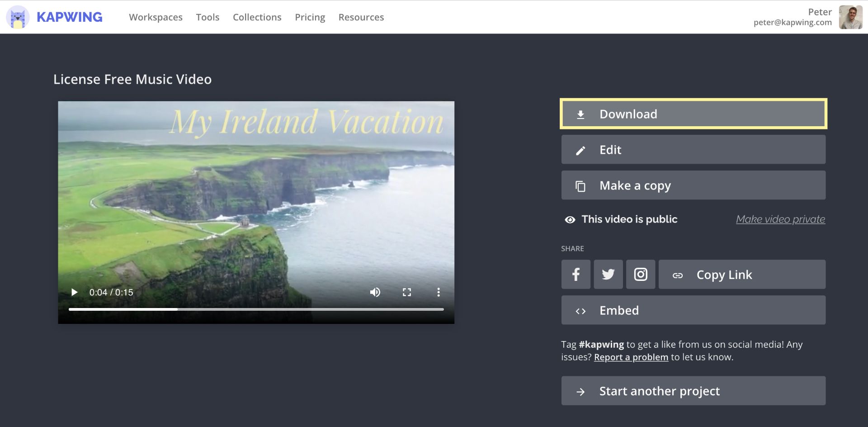Seek on the video progress bar
The height and width of the screenshot is (427, 868).
tap(256, 309)
